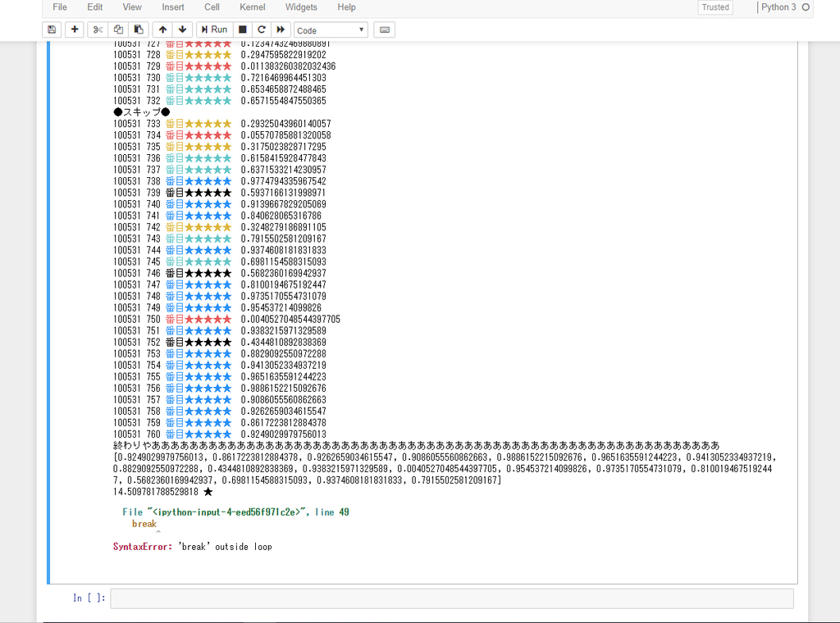
Task: Click the total value 14.509781788529818
Action: point(155,491)
